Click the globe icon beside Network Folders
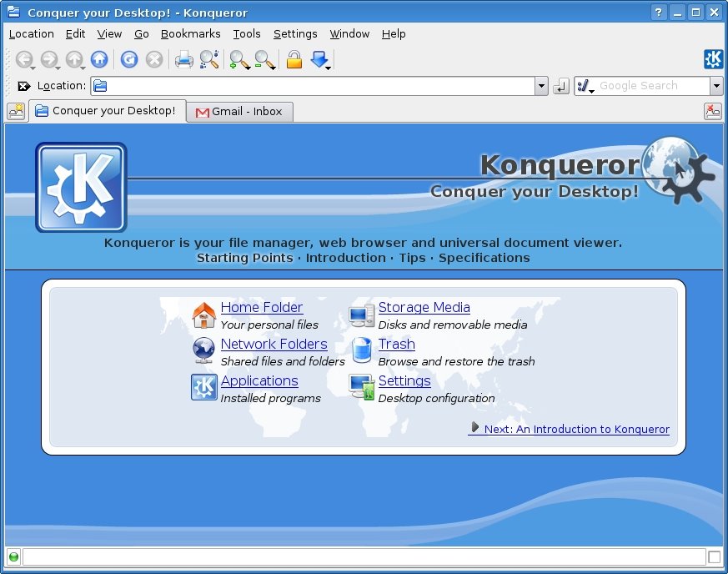This screenshot has width=728, height=574. pyautogui.click(x=203, y=350)
